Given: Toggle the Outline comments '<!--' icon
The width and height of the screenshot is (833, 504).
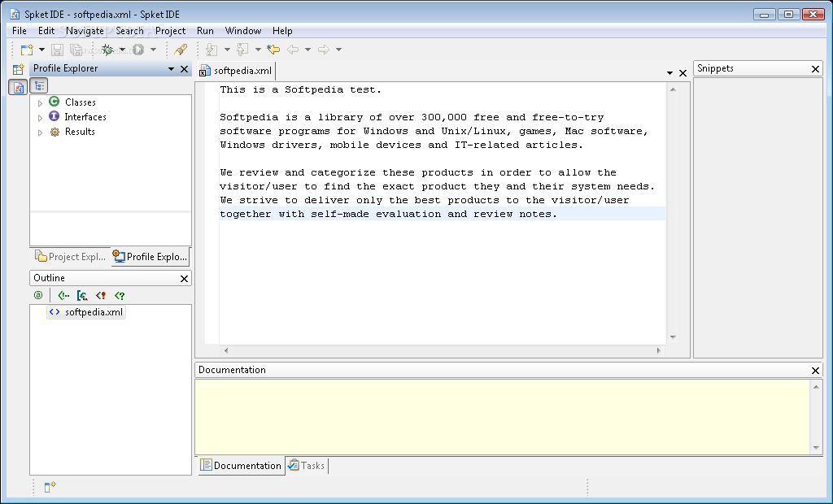Looking at the screenshot, I should [x=63, y=295].
